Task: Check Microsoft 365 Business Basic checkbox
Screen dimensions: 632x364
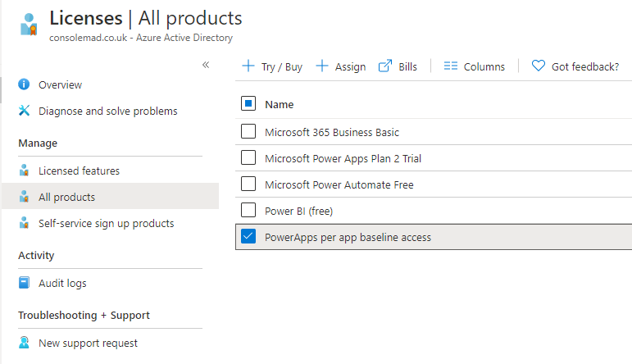Action: [248, 131]
